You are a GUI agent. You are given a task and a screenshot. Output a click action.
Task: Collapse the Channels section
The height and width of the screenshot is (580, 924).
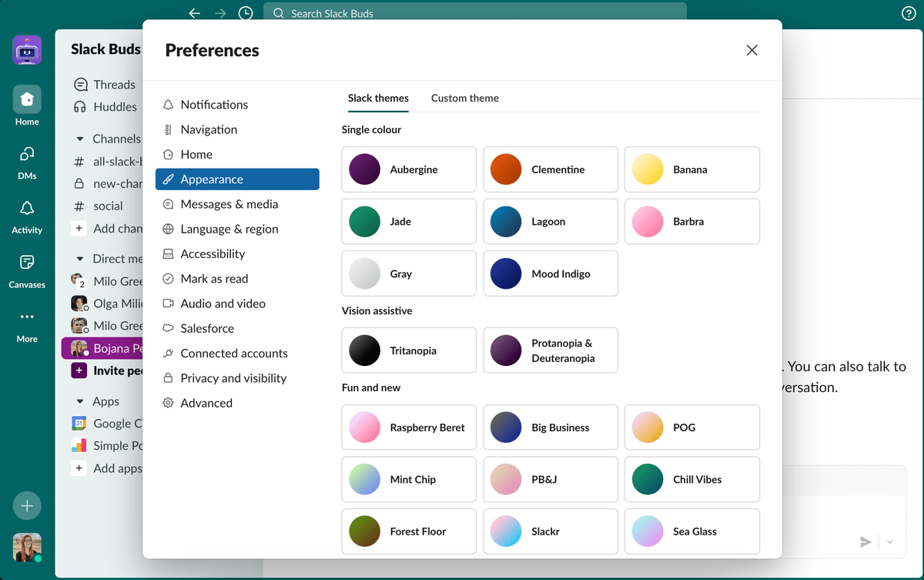(x=79, y=139)
